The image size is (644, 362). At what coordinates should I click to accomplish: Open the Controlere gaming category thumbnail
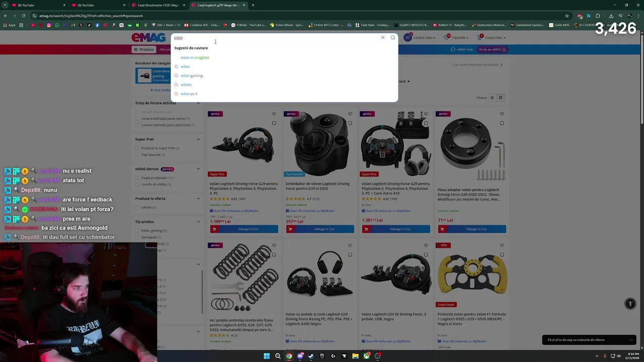(x=144, y=75)
